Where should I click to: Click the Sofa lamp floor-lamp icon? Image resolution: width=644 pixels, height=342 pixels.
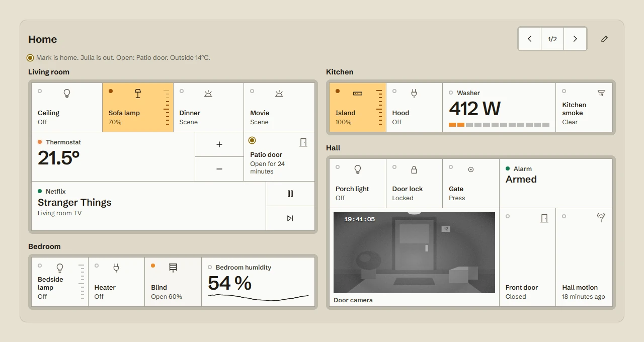137,94
